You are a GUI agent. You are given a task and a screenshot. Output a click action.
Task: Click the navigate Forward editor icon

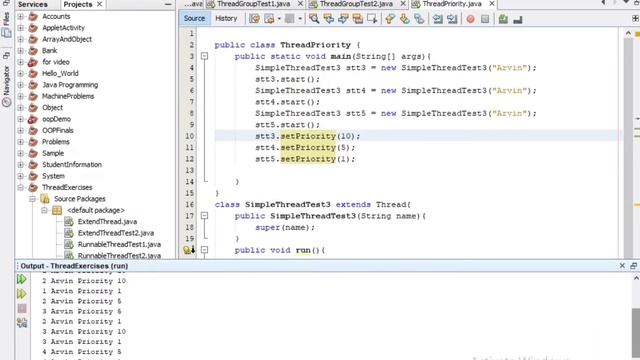pos(289,19)
